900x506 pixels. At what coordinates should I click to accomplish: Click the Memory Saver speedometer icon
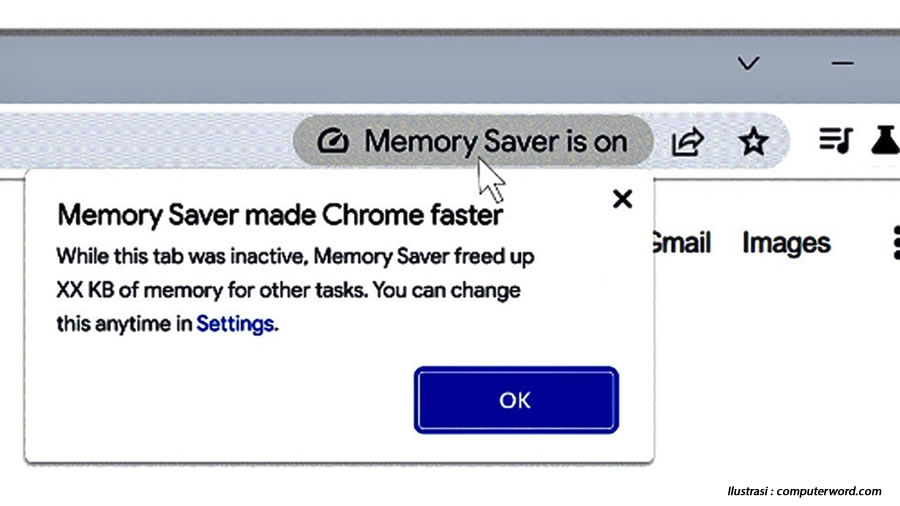(333, 141)
